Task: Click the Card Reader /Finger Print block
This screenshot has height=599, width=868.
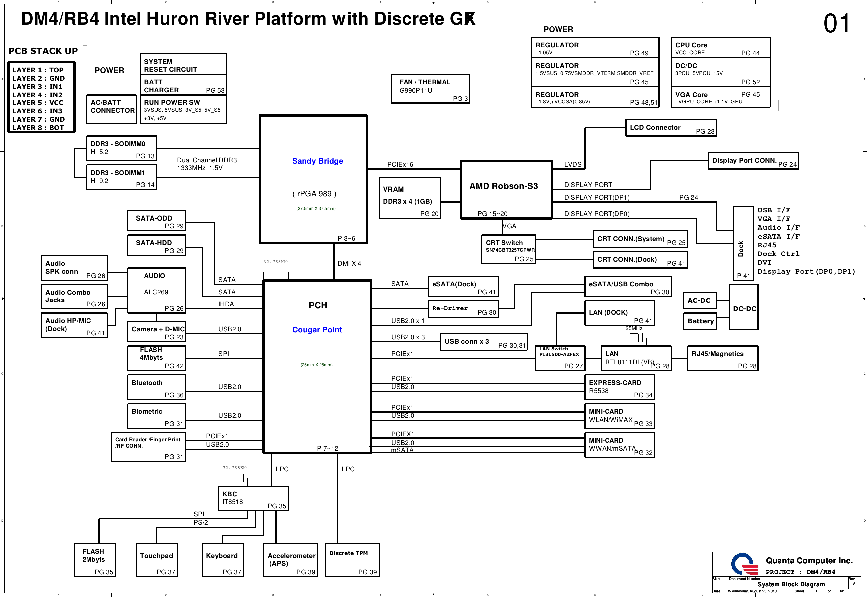Action: [x=148, y=447]
